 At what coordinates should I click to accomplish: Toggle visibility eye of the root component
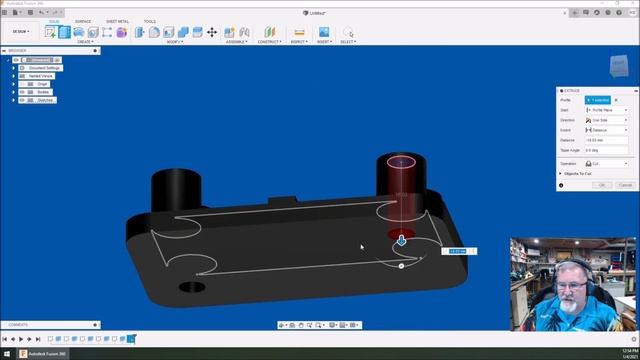coord(16,60)
